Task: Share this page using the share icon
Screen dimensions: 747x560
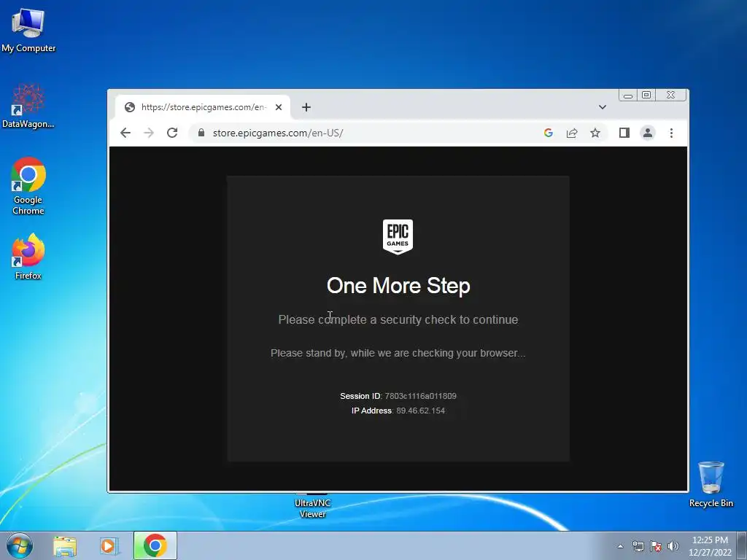Action: pos(572,133)
